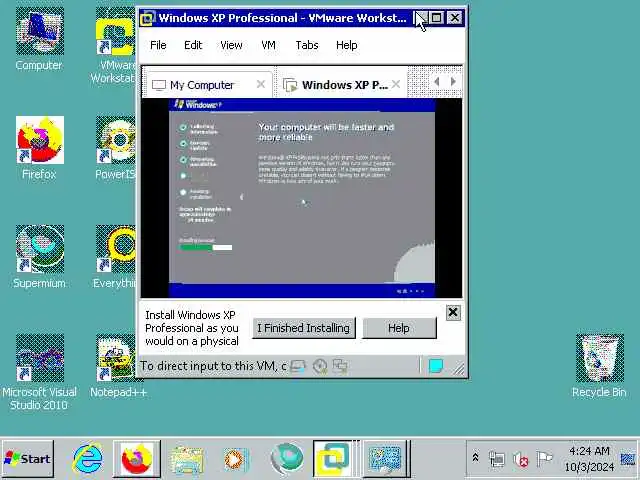Click the show desktop tray icon
The image size is (640, 480).
629,459
